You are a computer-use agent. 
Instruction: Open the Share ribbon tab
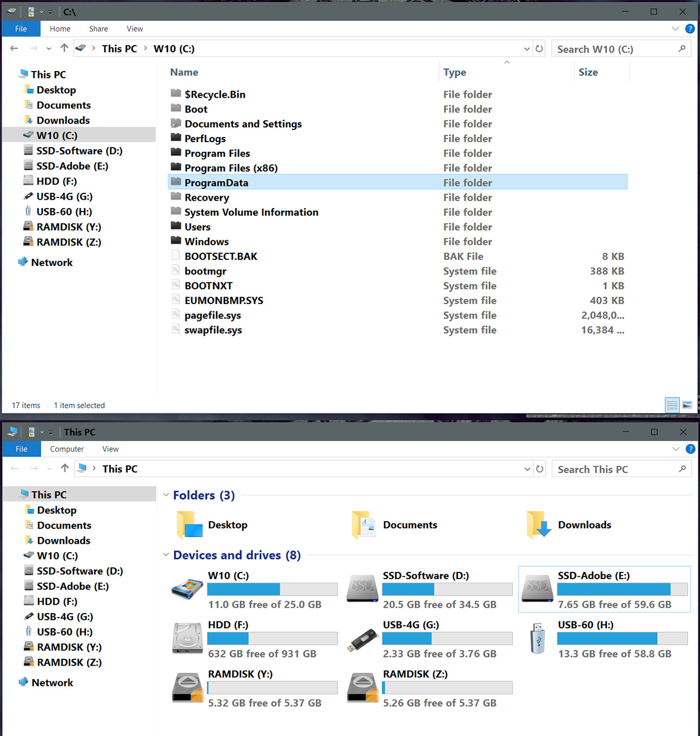tap(98, 29)
